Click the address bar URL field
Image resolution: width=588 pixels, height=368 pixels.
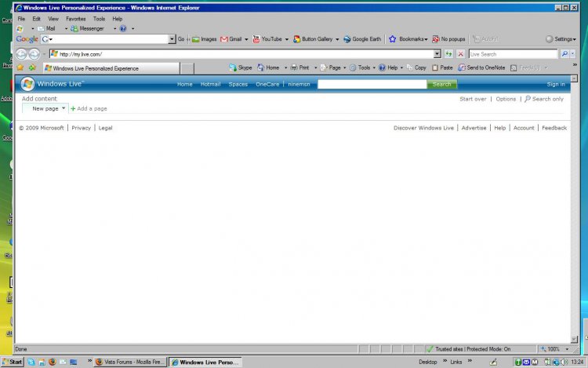coord(242,54)
